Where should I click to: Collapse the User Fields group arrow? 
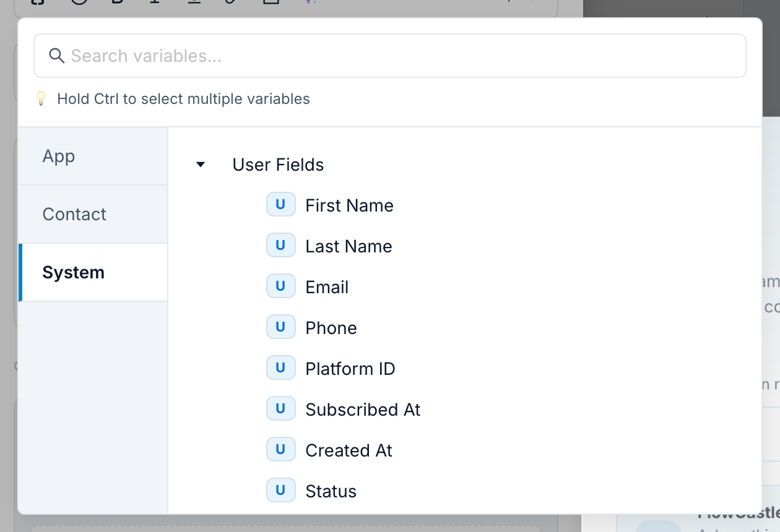pyautogui.click(x=200, y=165)
